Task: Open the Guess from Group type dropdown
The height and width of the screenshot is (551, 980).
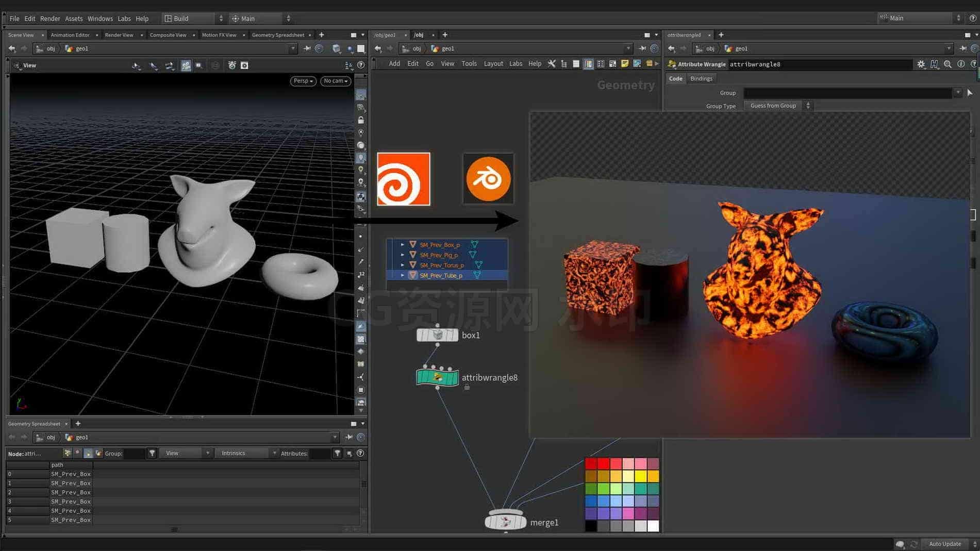Action: [x=777, y=106]
